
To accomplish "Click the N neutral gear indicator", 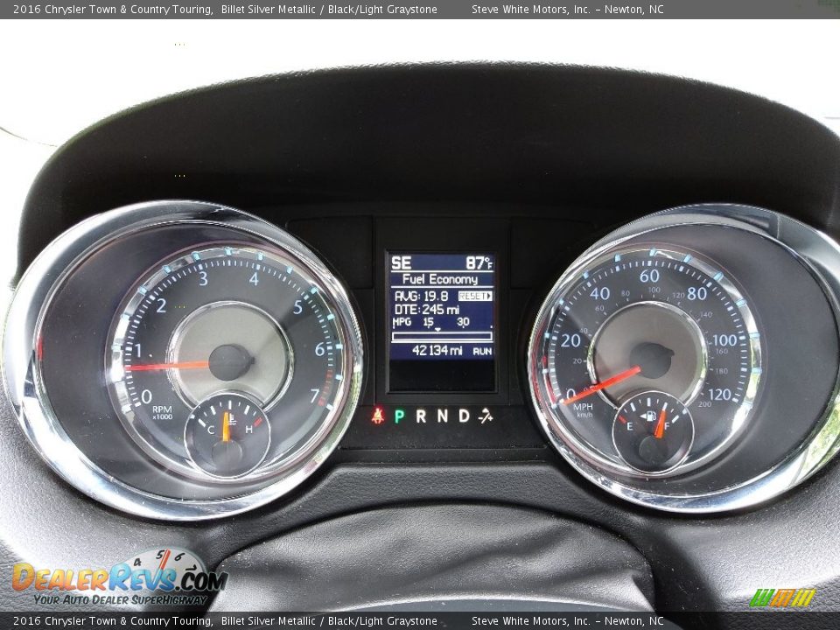I will (443, 416).
